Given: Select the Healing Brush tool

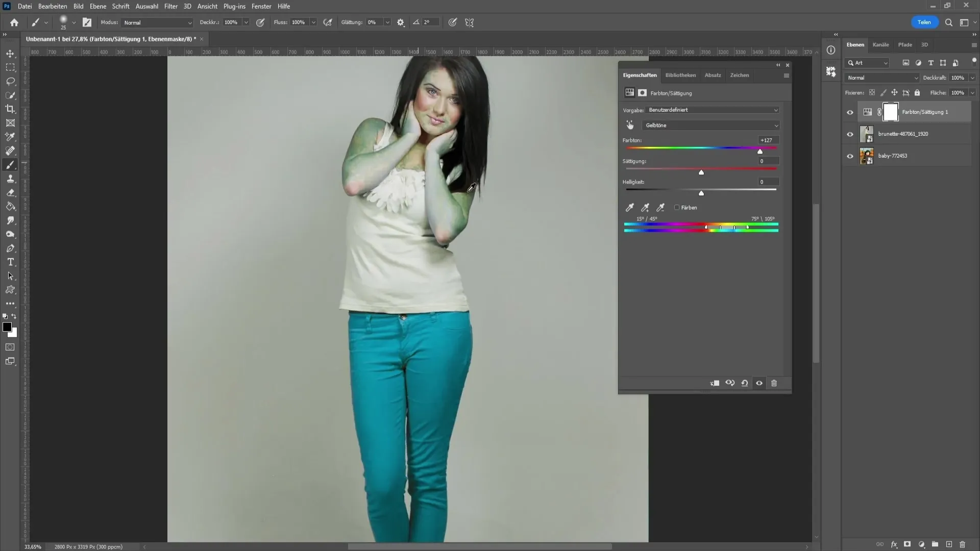Looking at the screenshot, I should (x=9, y=150).
